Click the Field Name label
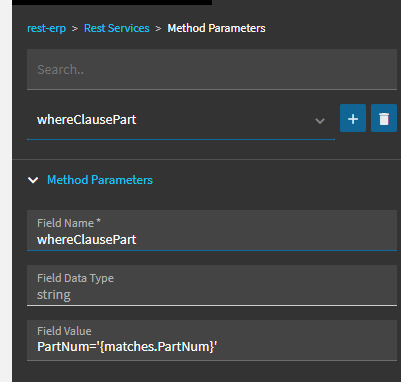Screen dimensions: 401x382 65,223
